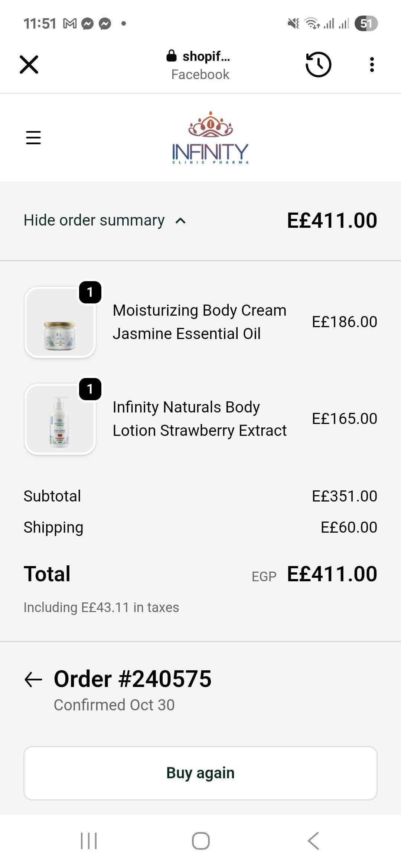Open the three-dot overflow menu
The image size is (401, 868).
372,65
